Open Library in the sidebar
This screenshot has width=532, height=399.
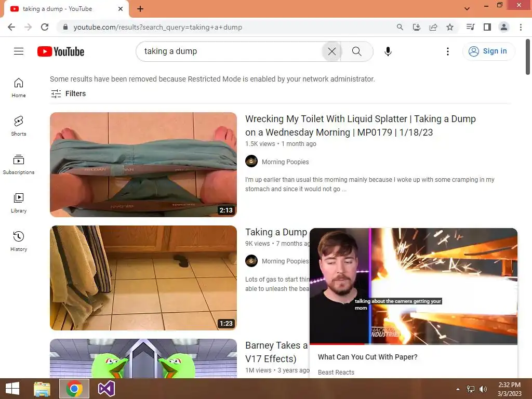point(19,203)
